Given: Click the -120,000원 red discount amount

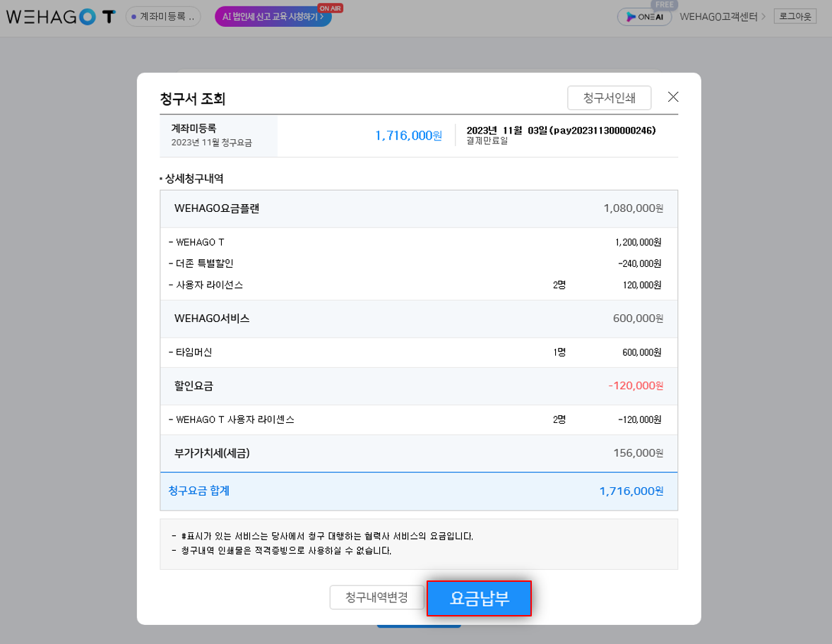Looking at the screenshot, I should click(636, 386).
